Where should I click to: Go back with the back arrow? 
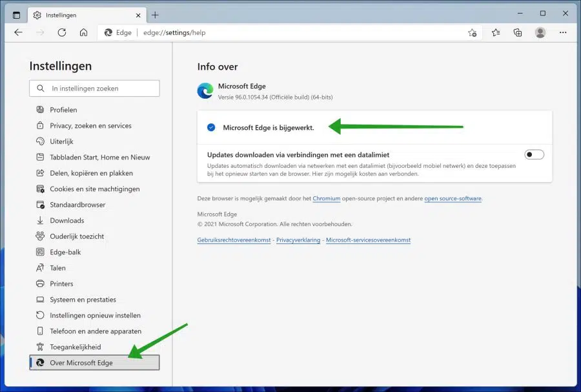[x=18, y=32]
